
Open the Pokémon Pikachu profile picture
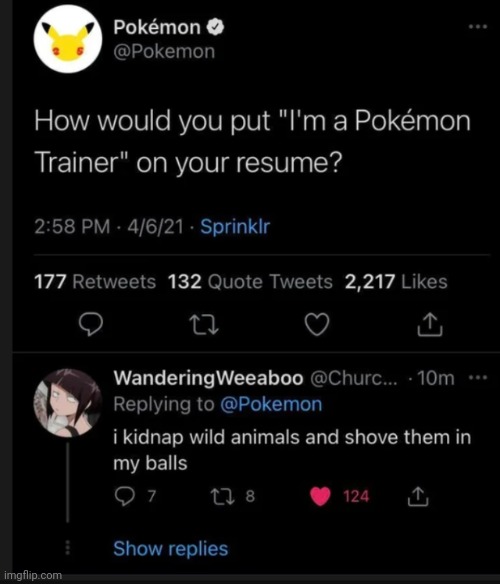click(x=68, y=39)
